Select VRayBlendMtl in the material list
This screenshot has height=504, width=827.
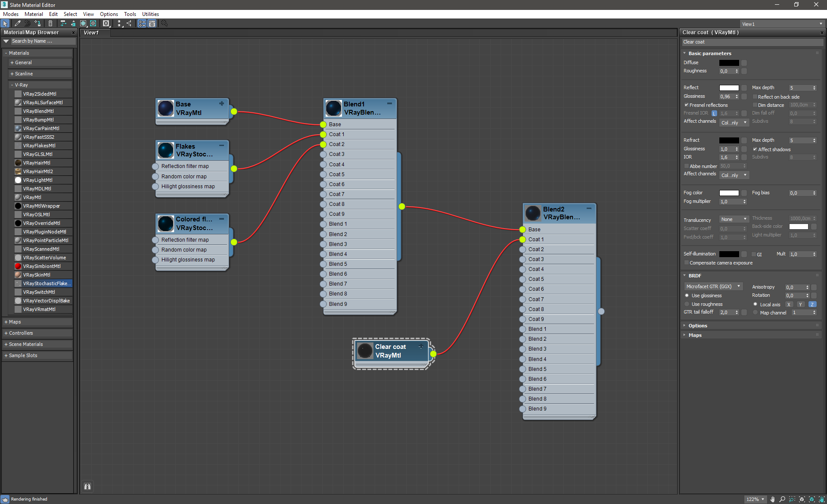pyautogui.click(x=38, y=111)
